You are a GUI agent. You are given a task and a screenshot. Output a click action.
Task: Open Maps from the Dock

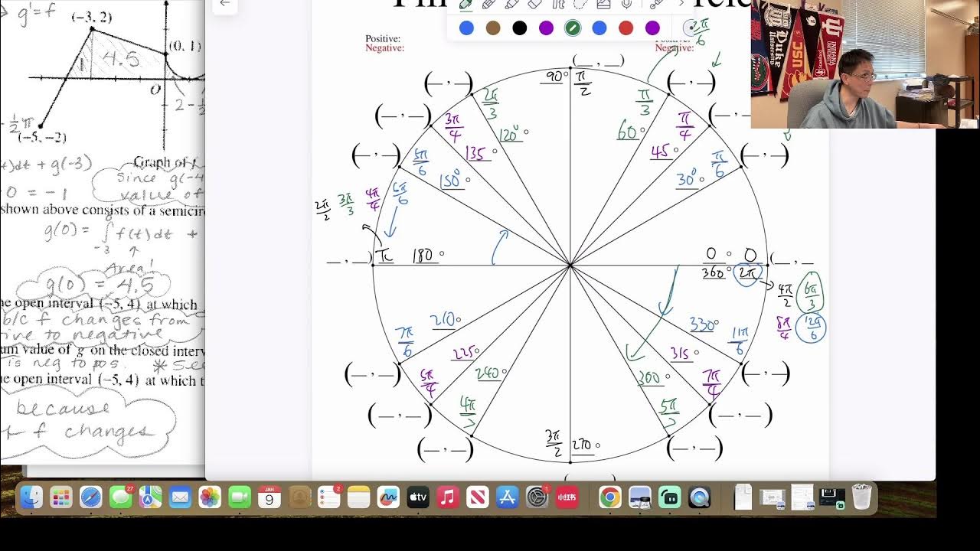point(151,497)
